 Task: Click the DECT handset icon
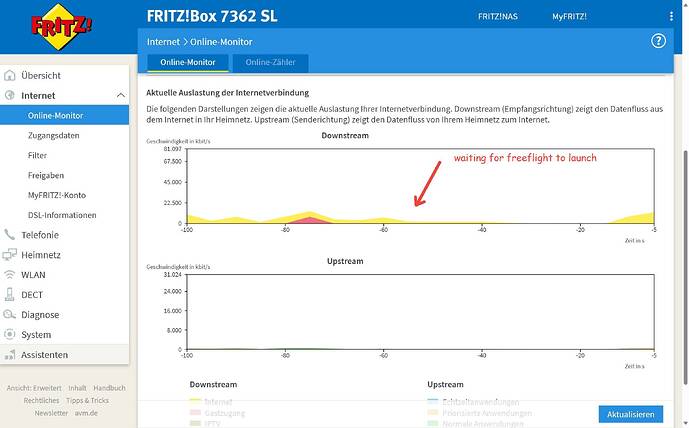(x=9, y=294)
